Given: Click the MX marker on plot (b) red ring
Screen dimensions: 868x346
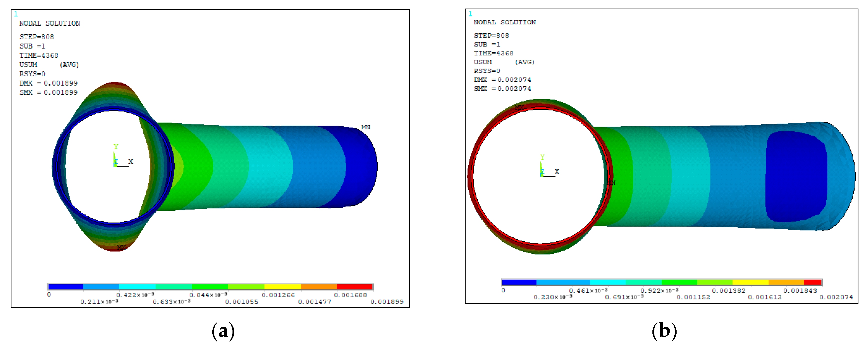Looking at the screenshot, I should 519,107.
